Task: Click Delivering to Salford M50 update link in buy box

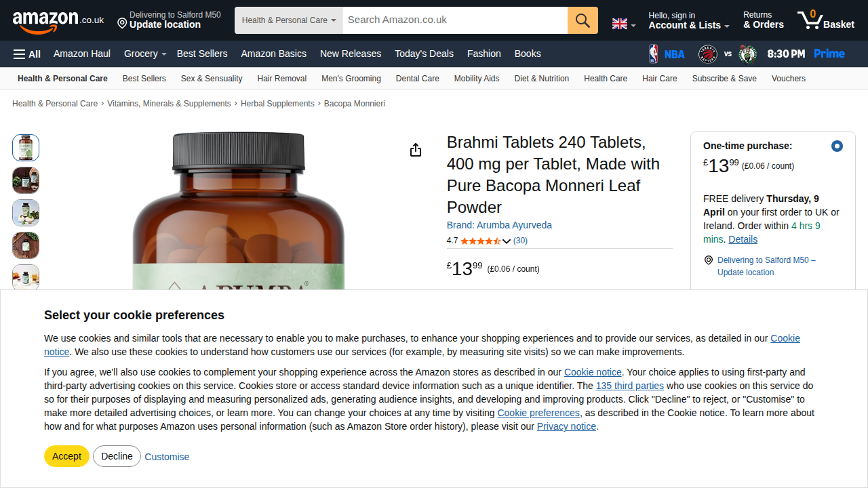Action: (x=766, y=266)
